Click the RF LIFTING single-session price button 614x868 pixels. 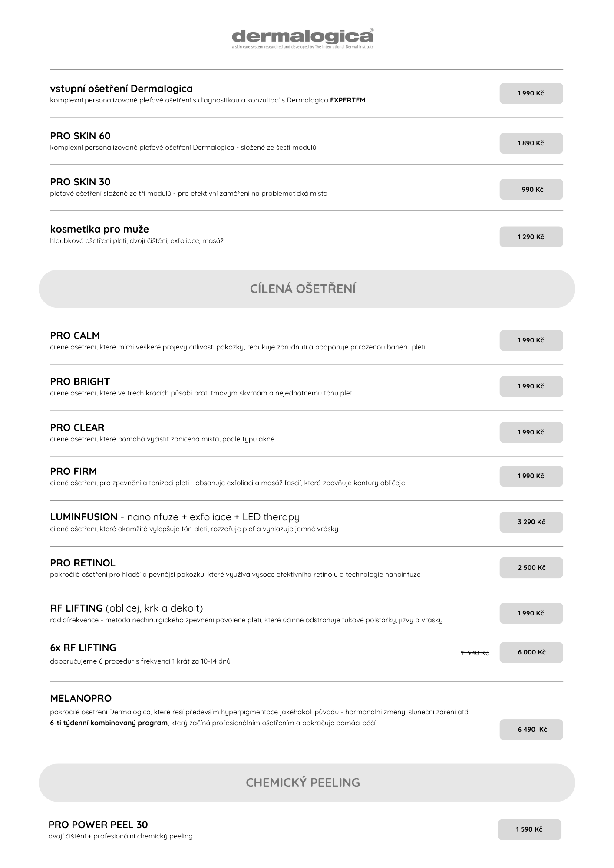pyautogui.click(x=531, y=613)
